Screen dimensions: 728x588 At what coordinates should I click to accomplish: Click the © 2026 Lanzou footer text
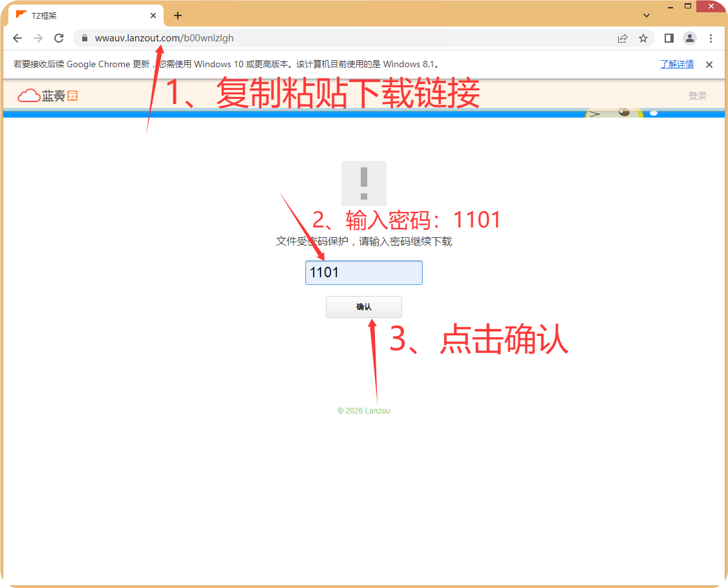click(x=364, y=411)
